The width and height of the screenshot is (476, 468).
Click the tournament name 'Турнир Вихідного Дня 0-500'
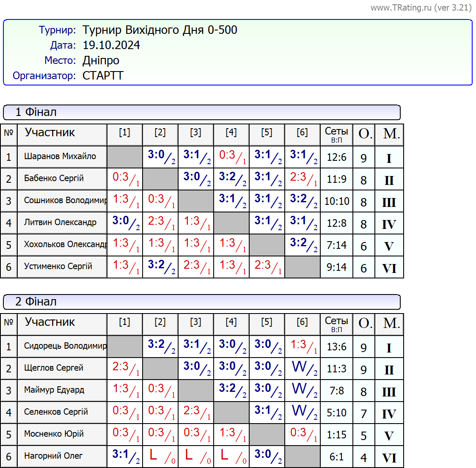pos(160,30)
